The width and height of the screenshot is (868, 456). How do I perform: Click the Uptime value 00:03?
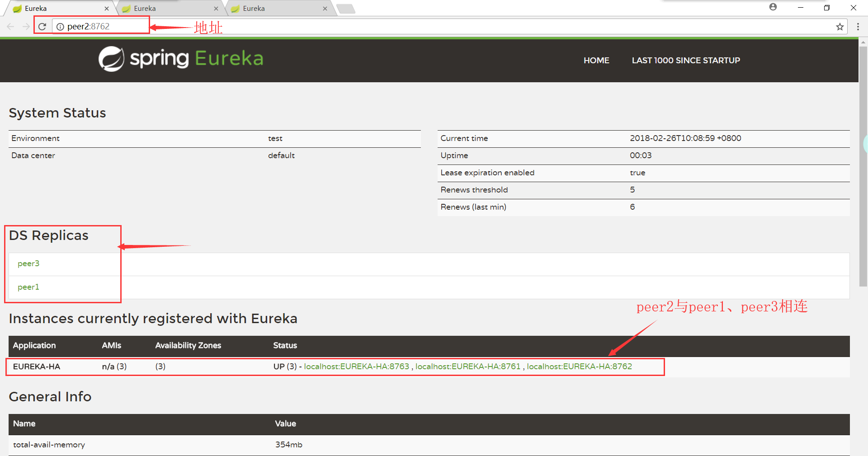click(x=641, y=155)
